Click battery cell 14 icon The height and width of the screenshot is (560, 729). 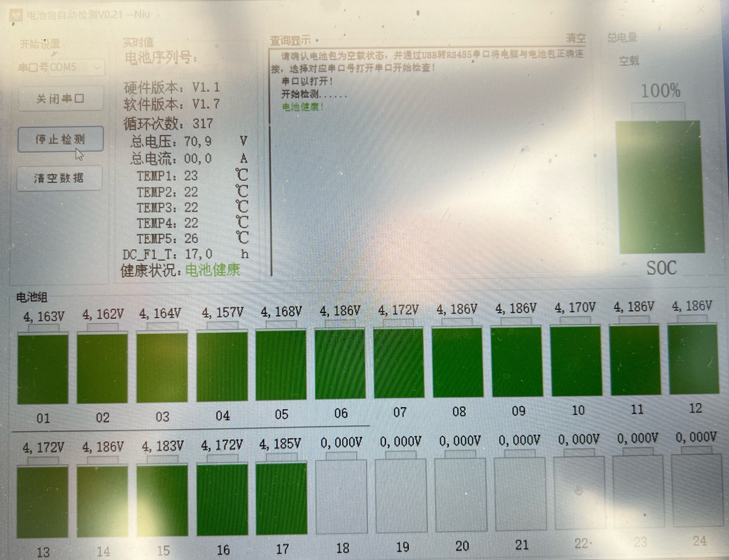[x=102, y=501]
